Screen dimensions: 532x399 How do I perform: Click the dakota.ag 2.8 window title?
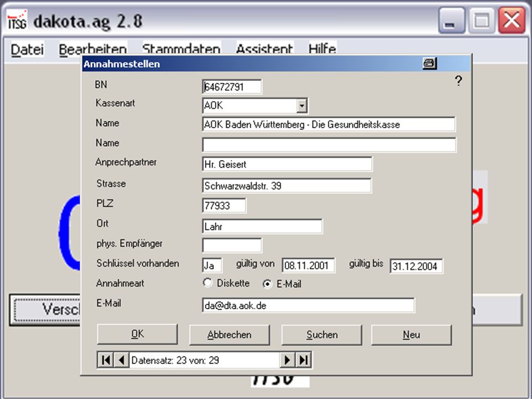[88, 22]
